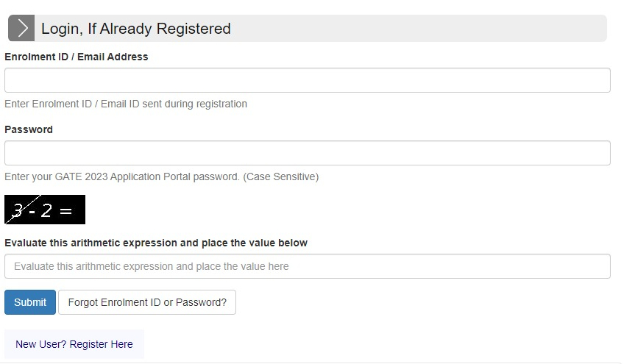Click the black captcha arithmetic image

coord(45,210)
